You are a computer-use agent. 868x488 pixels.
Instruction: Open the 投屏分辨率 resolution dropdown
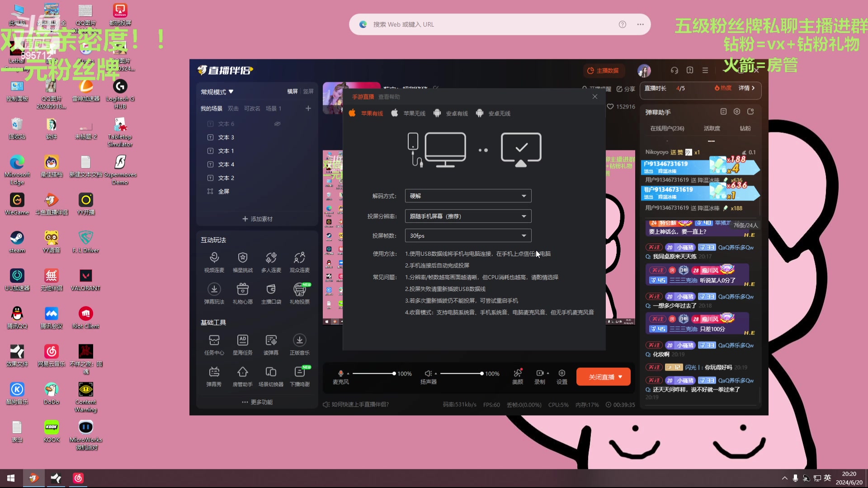point(468,216)
